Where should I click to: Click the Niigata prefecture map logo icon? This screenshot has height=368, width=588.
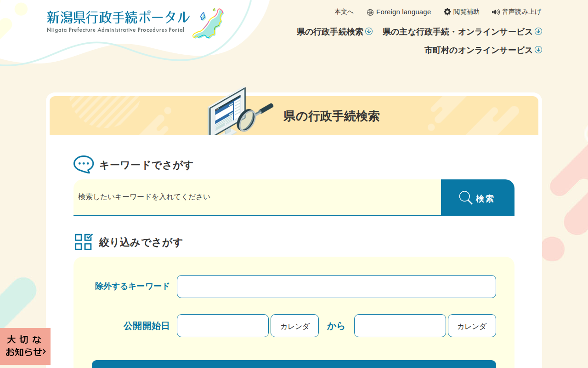point(208,23)
